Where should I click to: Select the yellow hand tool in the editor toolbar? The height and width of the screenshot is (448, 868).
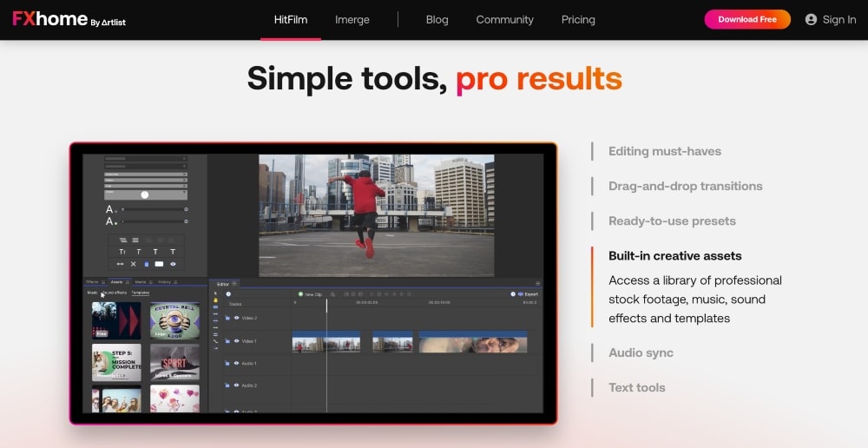[x=215, y=300]
